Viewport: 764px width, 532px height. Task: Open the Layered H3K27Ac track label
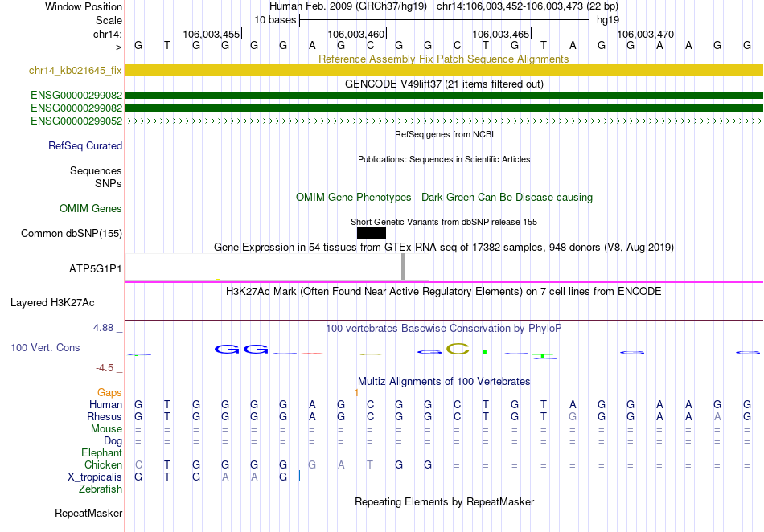click(52, 302)
